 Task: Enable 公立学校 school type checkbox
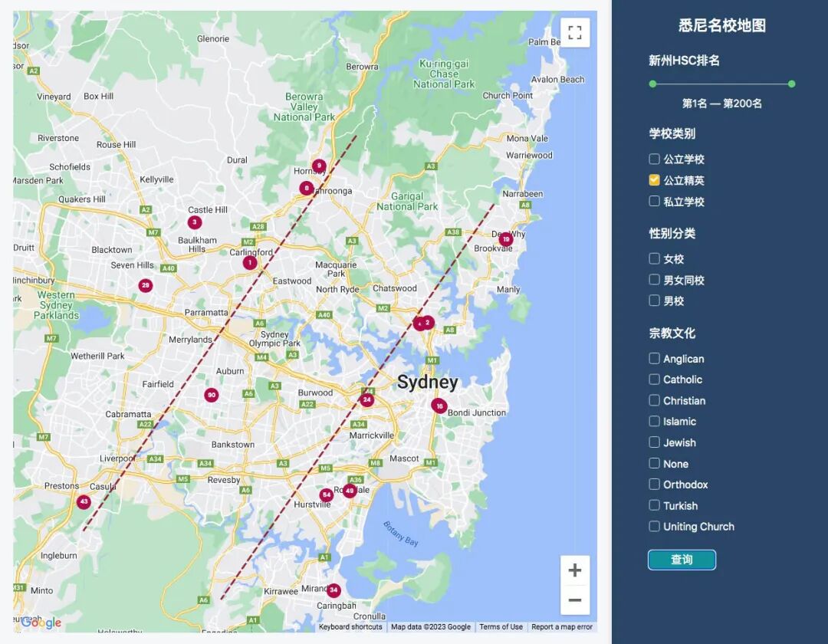pyautogui.click(x=654, y=159)
